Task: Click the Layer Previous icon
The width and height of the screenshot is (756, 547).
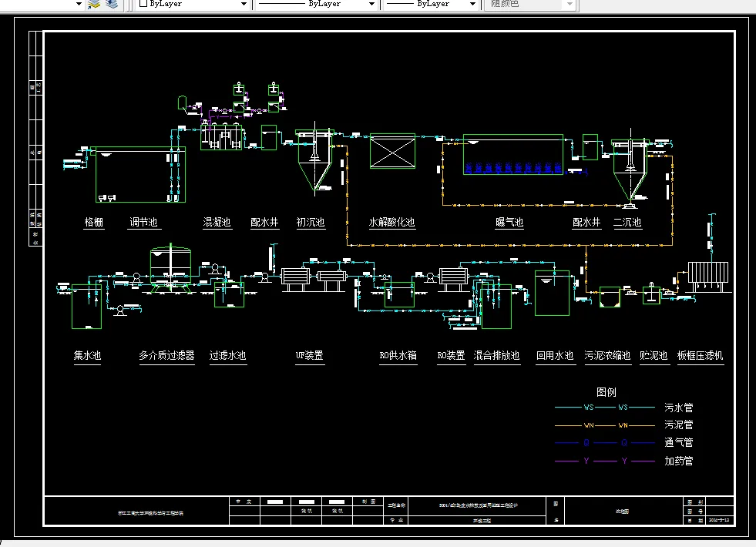Action: click(112, 5)
